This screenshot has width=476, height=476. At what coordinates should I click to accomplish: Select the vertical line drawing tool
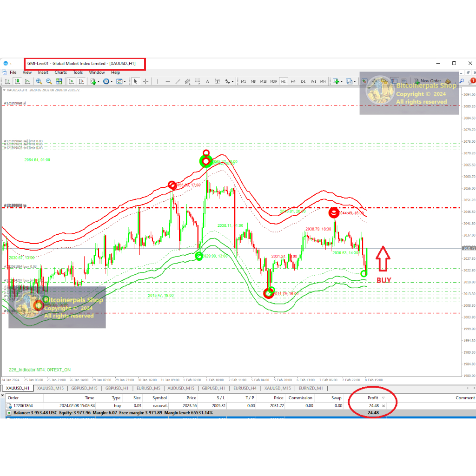[158, 81]
